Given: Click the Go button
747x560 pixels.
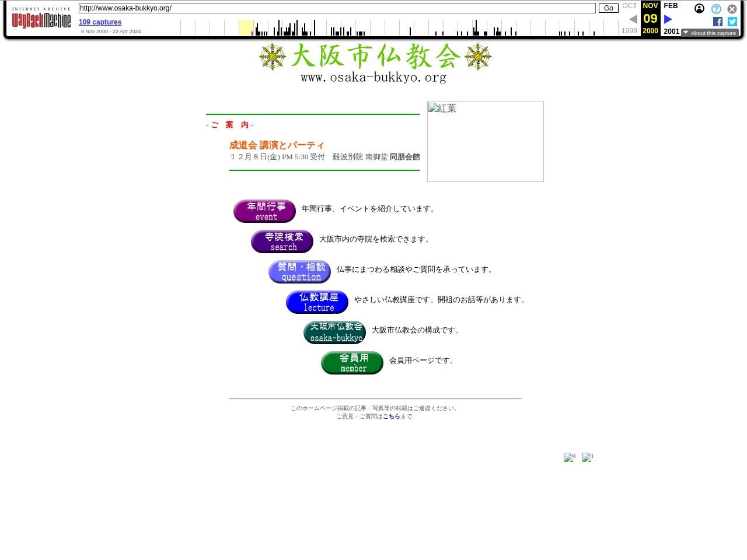Looking at the screenshot, I should pos(608,8).
